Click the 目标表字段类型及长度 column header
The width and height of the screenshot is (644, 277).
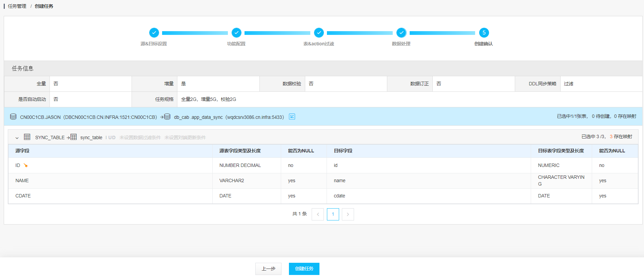(561, 151)
